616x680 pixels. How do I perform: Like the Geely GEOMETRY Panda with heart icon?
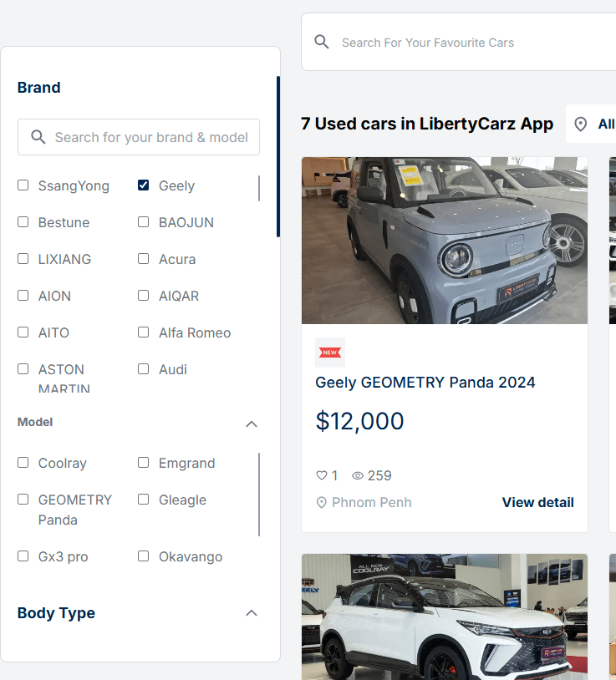pos(322,475)
